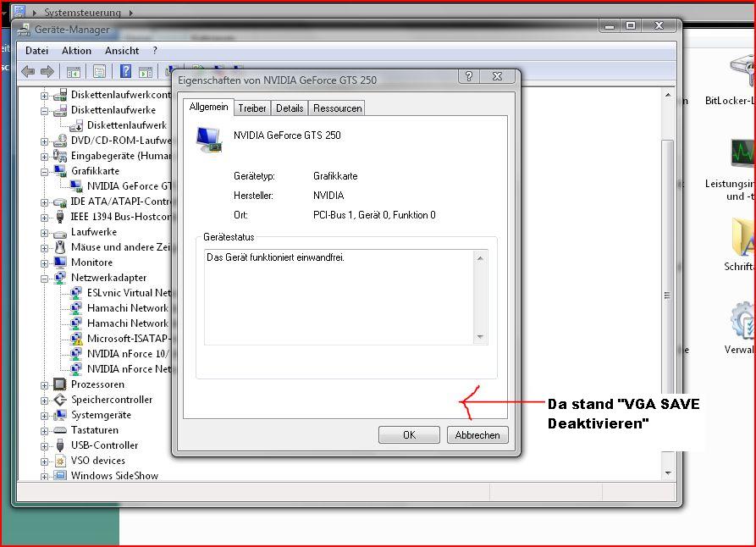
Task: Select the Mäuse und andere Zeigegeräte mouse icon
Action: tap(60, 247)
